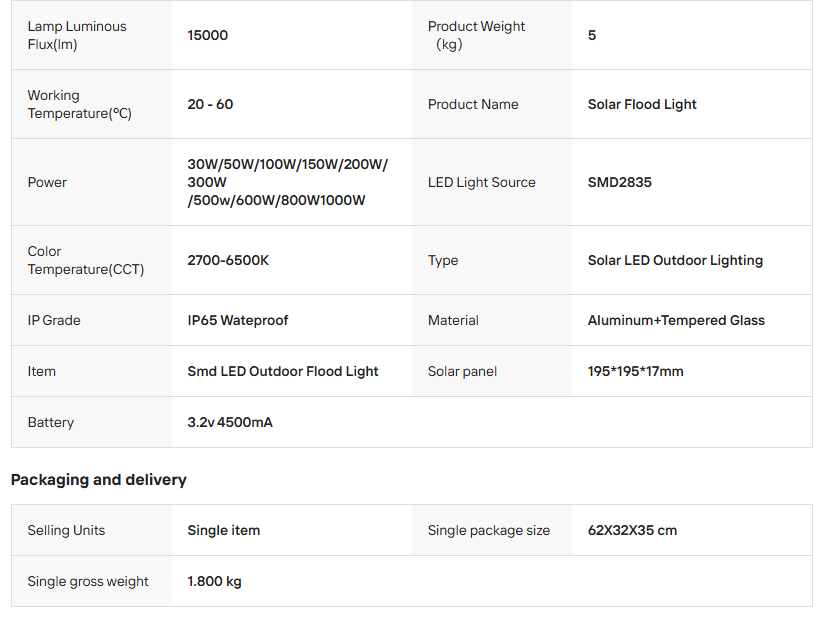The width and height of the screenshot is (824, 624).
Task: Select the 1.800 kg weight value
Action: tap(214, 581)
